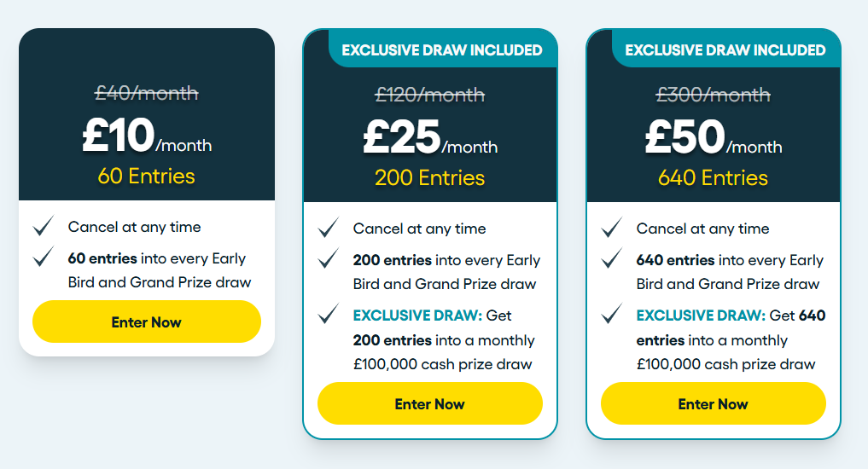Click checkmark next to 60 entries text
This screenshot has width=868, height=469.
pyautogui.click(x=44, y=257)
